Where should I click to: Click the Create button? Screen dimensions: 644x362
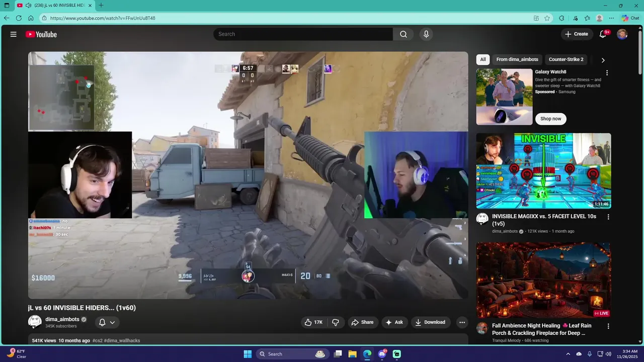click(576, 34)
